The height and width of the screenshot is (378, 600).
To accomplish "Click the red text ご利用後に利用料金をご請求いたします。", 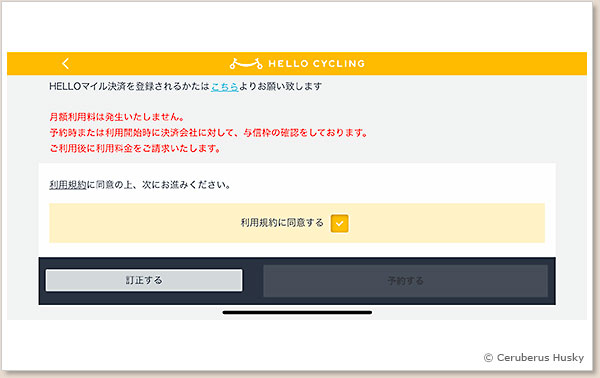I will [x=135, y=148].
